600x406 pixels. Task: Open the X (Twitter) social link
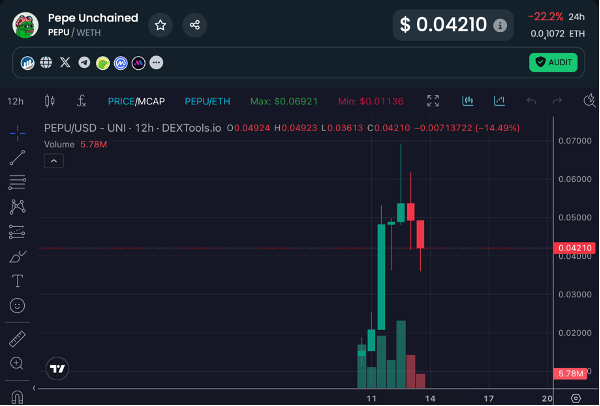(x=65, y=62)
